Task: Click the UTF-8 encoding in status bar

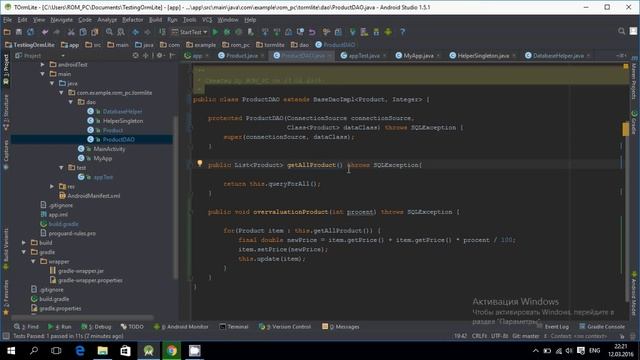Action: pyautogui.click(x=499, y=336)
